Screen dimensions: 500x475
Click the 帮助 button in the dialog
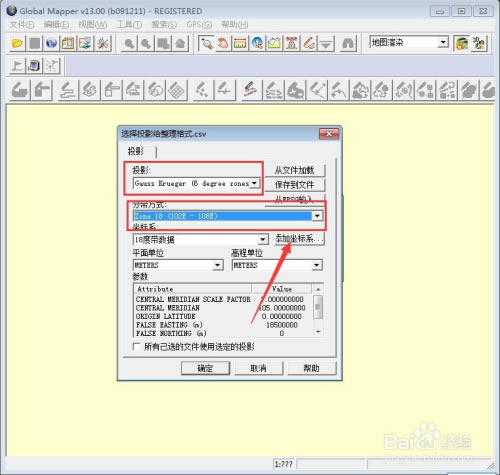312,368
